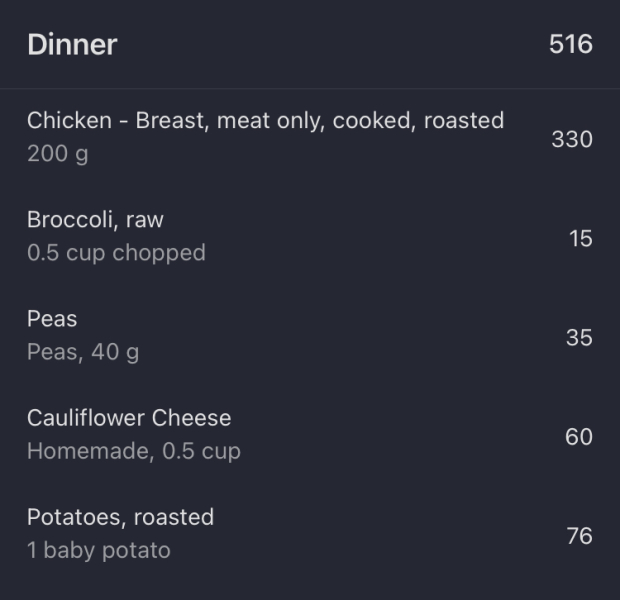The height and width of the screenshot is (600, 620).
Task: Click the 200 g chicken serving size
Action: pos(57,154)
